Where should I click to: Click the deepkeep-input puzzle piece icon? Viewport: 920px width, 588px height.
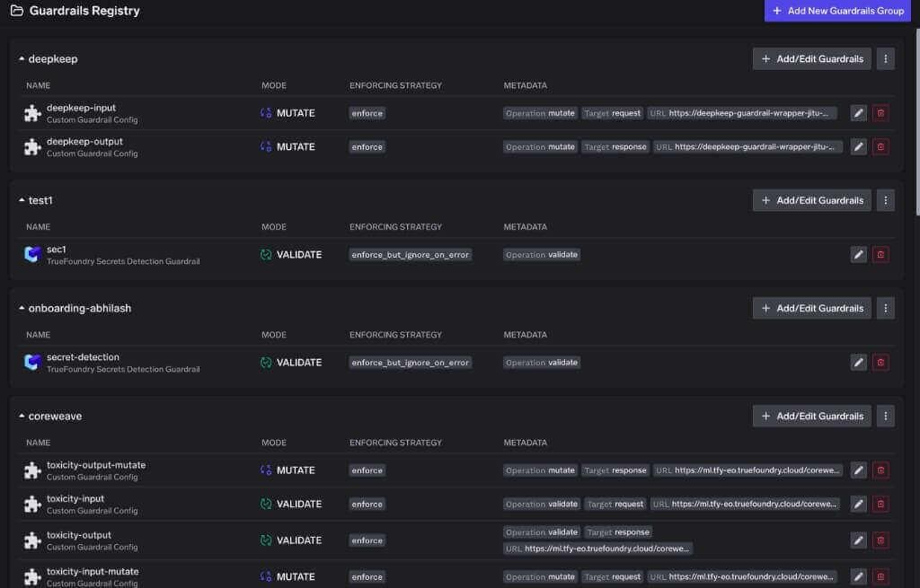pos(32,113)
